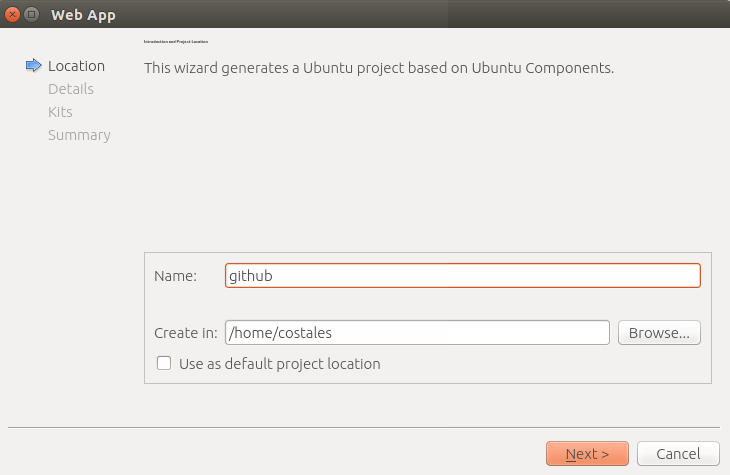This screenshot has width=730, height=475.
Task: Click the 'Name:' field label
Action: click(x=176, y=276)
